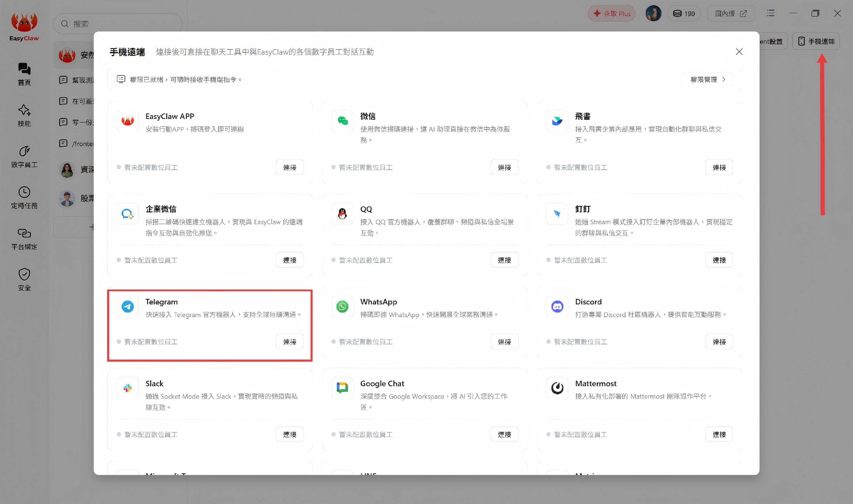Select the WhatsApp card title
Screen dimensions: 853x504
pos(378,302)
